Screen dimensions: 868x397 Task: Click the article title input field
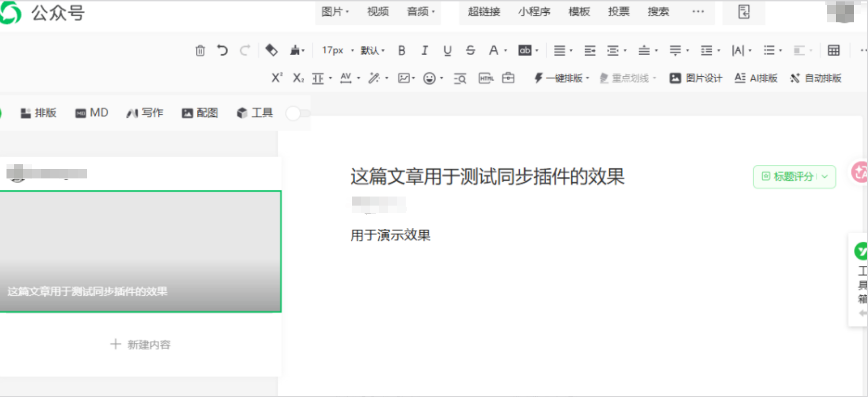(487, 177)
